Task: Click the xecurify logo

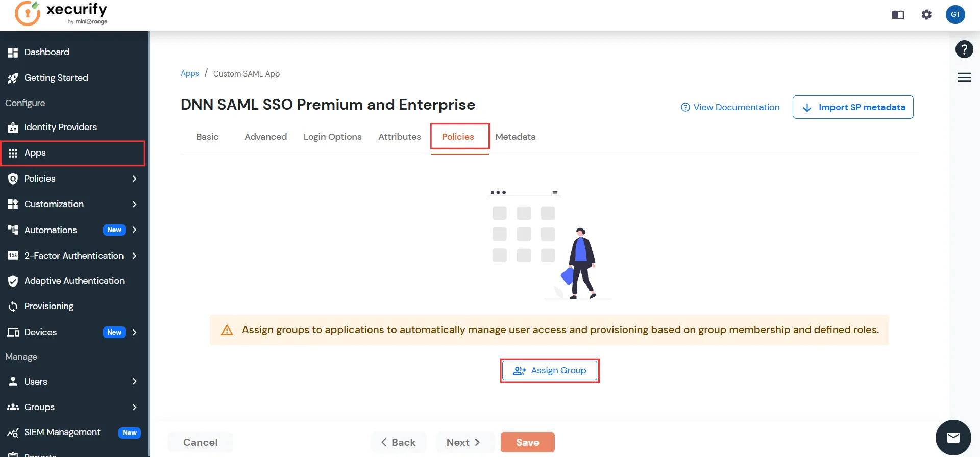Action: pos(61,13)
